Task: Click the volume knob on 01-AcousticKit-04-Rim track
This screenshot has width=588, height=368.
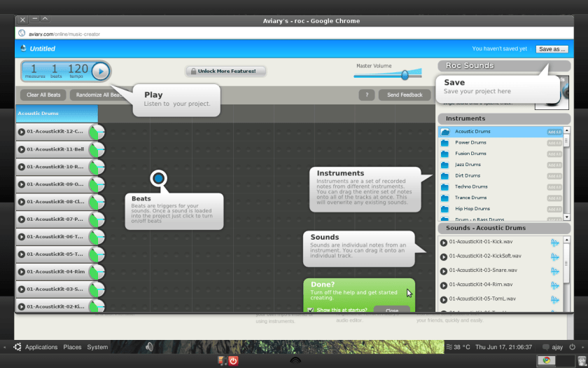Action: tap(97, 272)
